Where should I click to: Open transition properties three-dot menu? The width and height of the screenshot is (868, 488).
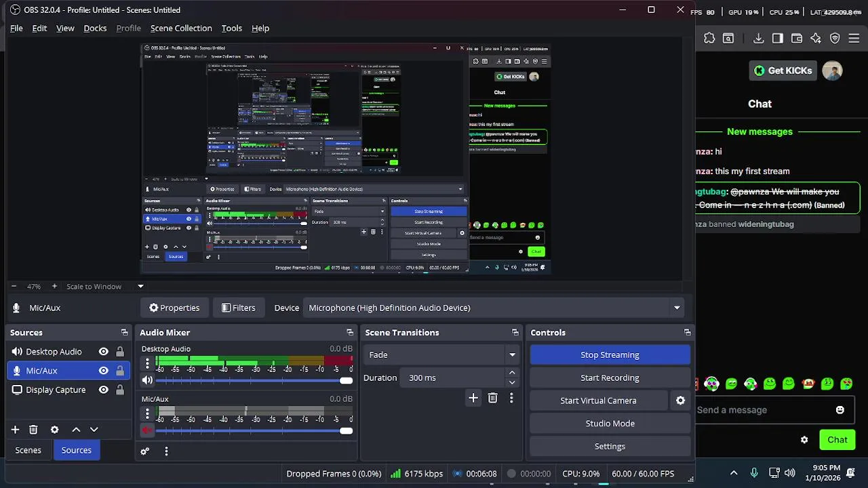pos(511,399)
